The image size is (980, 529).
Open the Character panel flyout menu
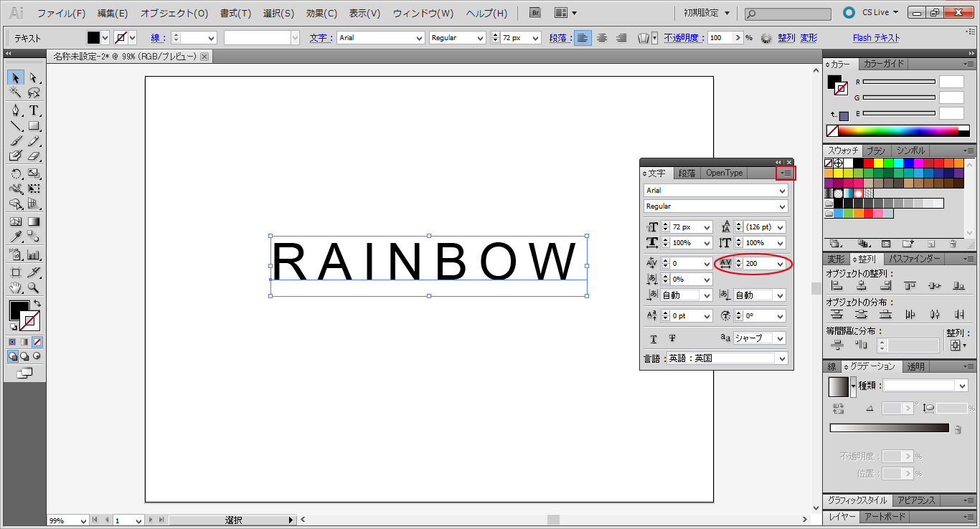[x=786, y=173]
